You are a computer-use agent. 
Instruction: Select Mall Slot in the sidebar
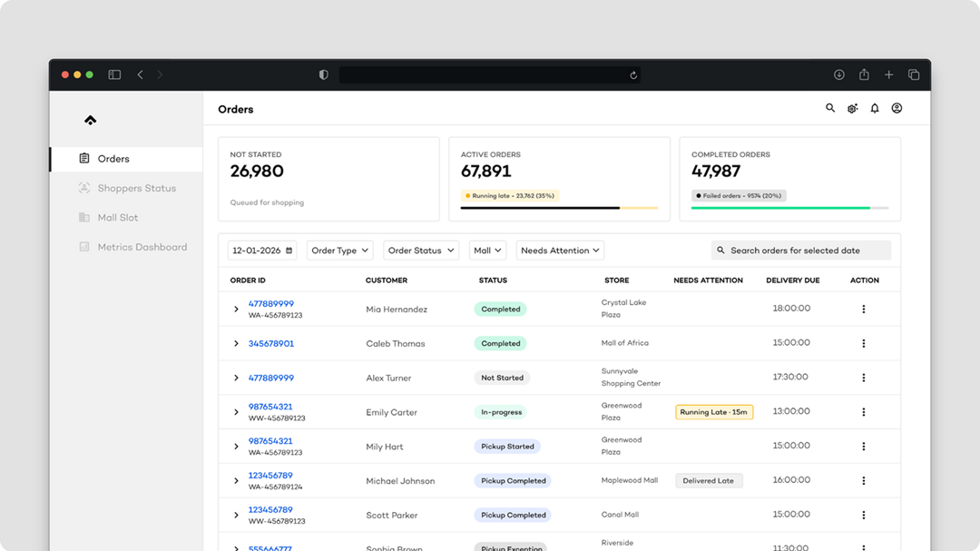coord(117,218)
